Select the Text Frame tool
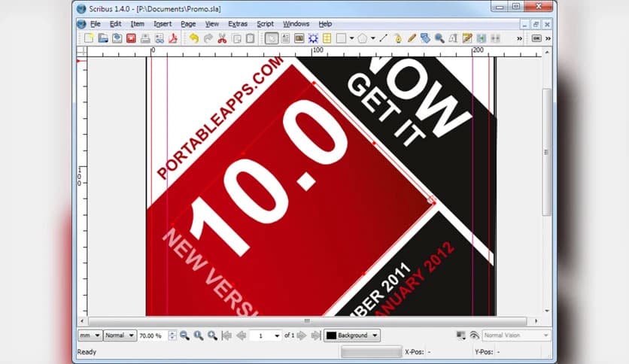This screenshot has height=364, width=629. click(x=285, y=38)
